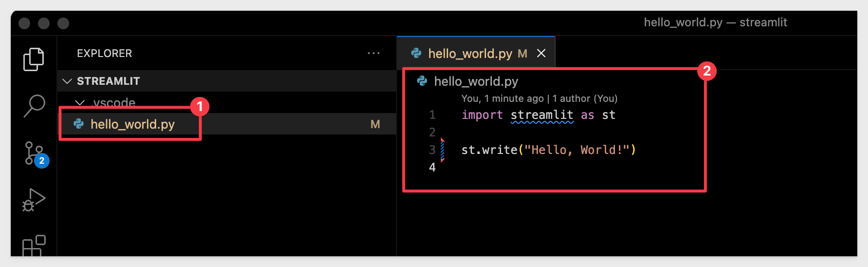Place cursor in "Hello, World!" string
Image resolution: width=868 pixels, height=267 pixels.
click(577, 150)
